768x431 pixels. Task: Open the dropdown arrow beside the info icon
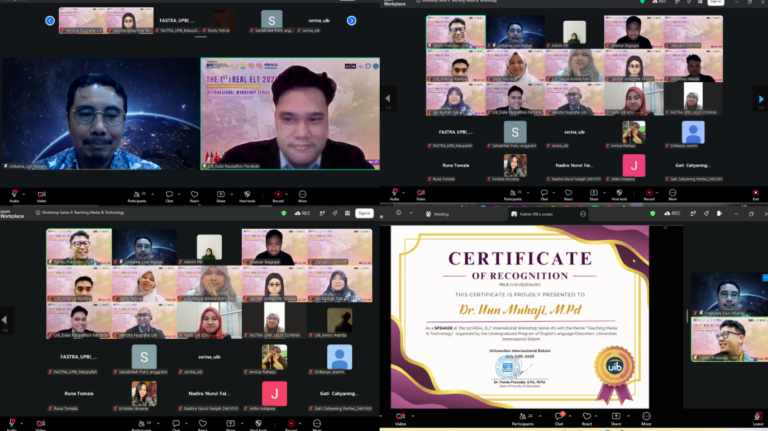(x=411, y=214)
